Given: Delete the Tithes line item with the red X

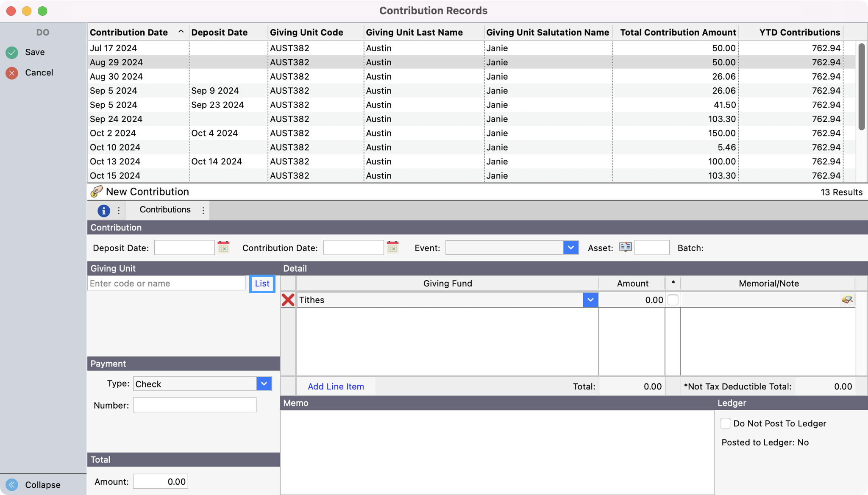Looking at the screenshot, I should [x=288, y=300].
